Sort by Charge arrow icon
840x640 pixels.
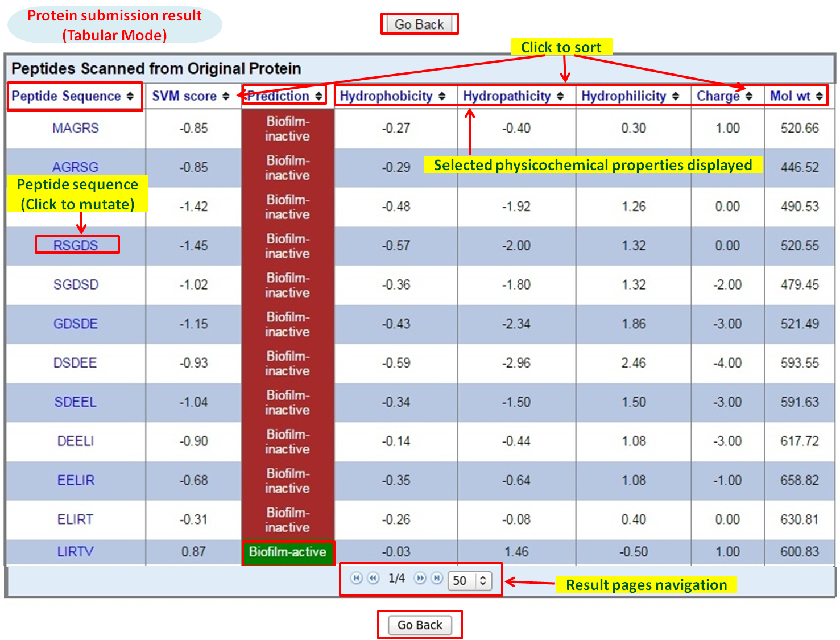coord(749,96)
